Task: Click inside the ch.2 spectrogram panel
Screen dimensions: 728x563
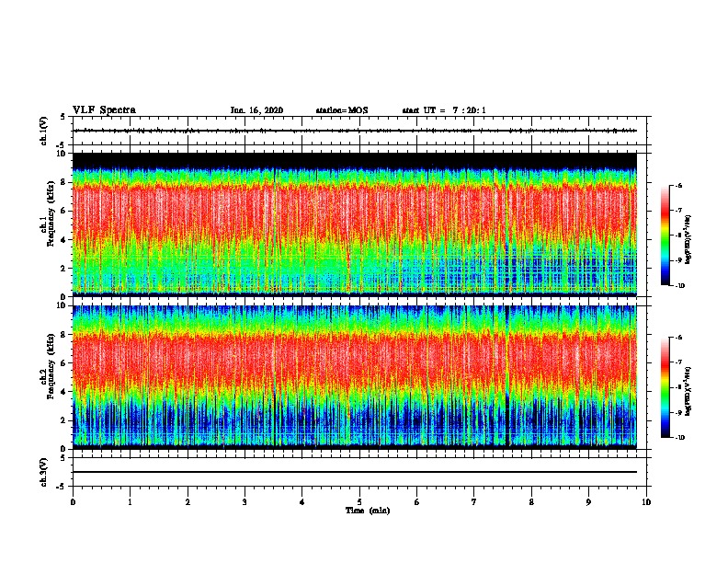Action: click(x=355, y=377)
